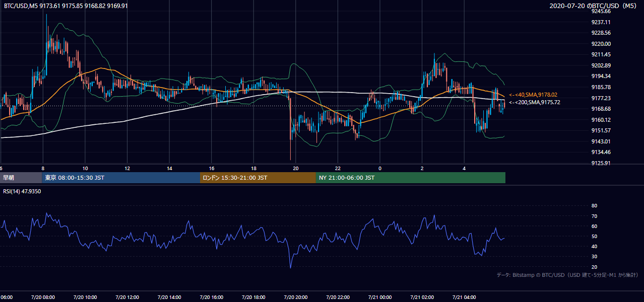
Task: Click price axis value 9185.78
Action: point(601,87)
